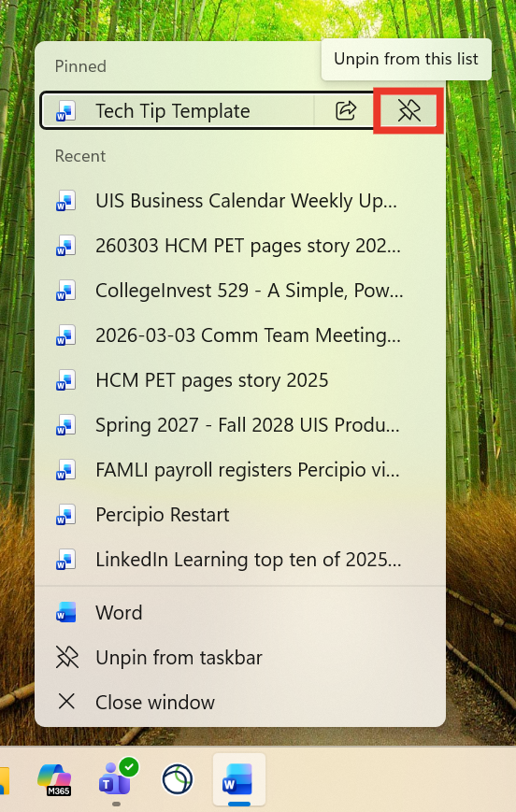Select Unpin from taskbar

(x=240, y=658)
